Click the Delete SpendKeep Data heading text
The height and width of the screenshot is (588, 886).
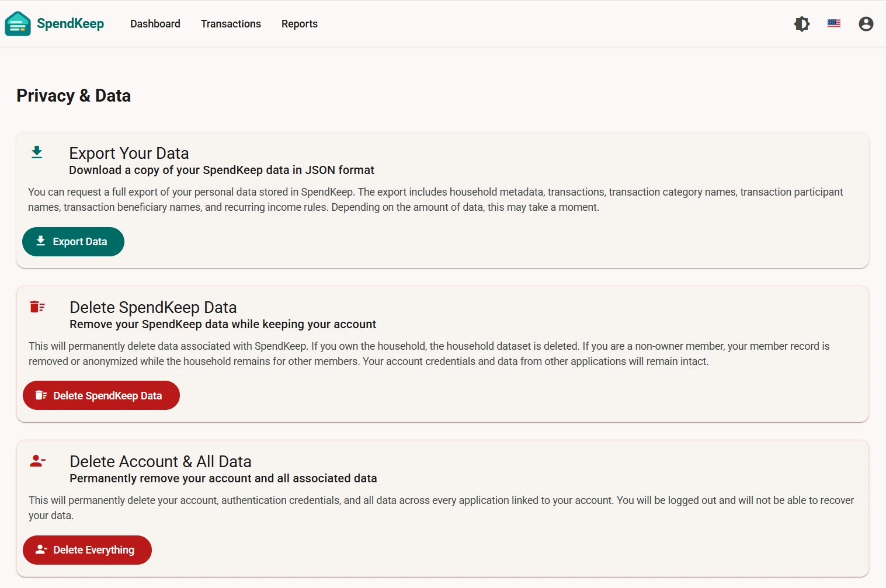click(x=153, y=307)
